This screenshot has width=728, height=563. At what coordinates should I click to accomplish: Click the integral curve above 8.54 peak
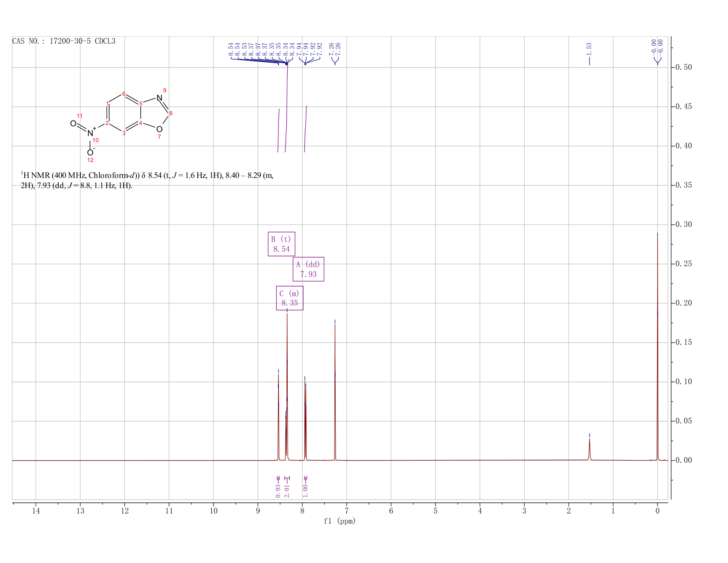tap(278, 130)
